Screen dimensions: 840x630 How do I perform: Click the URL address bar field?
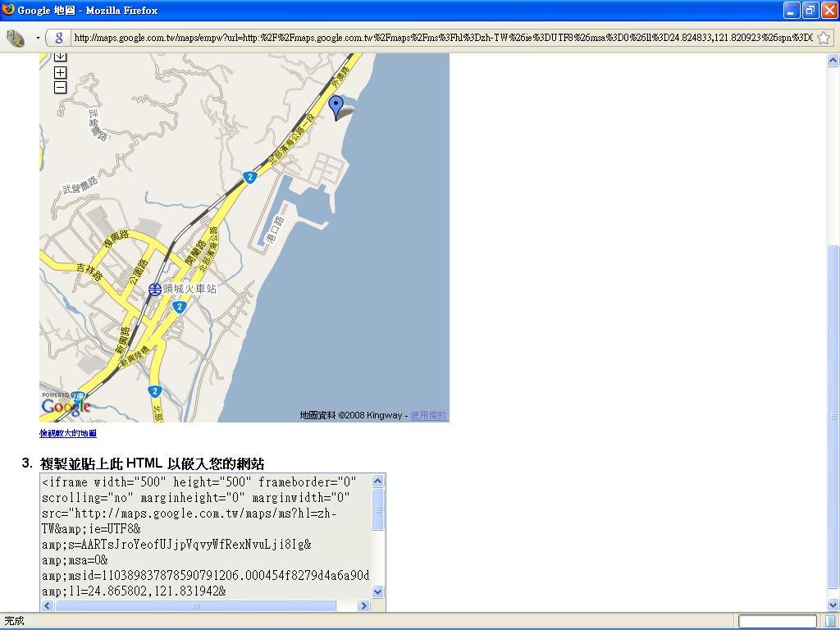442,38
